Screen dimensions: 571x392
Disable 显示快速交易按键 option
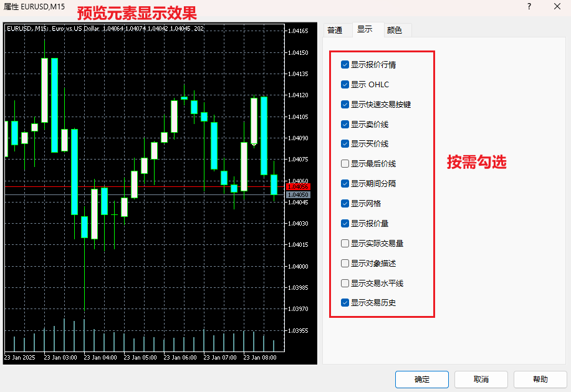point(345,104)
